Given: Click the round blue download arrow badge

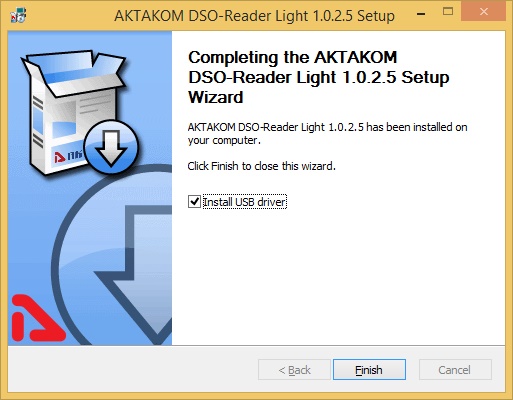Looking at the screenshot, I should (x=111, y=147).
